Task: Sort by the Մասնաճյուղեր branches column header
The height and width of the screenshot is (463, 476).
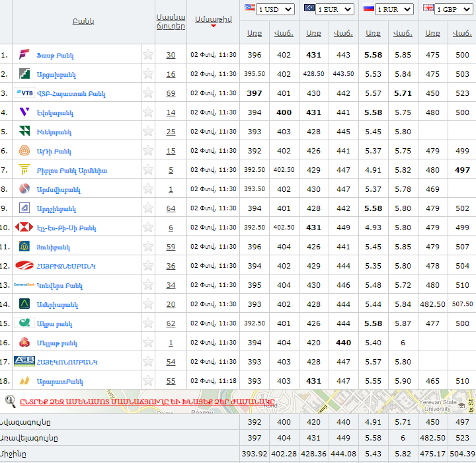Action: click(171, 22)
